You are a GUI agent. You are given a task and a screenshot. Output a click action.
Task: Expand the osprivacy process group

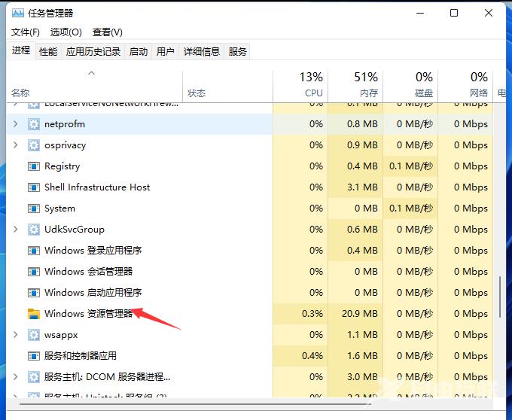(x=15, y=145)
